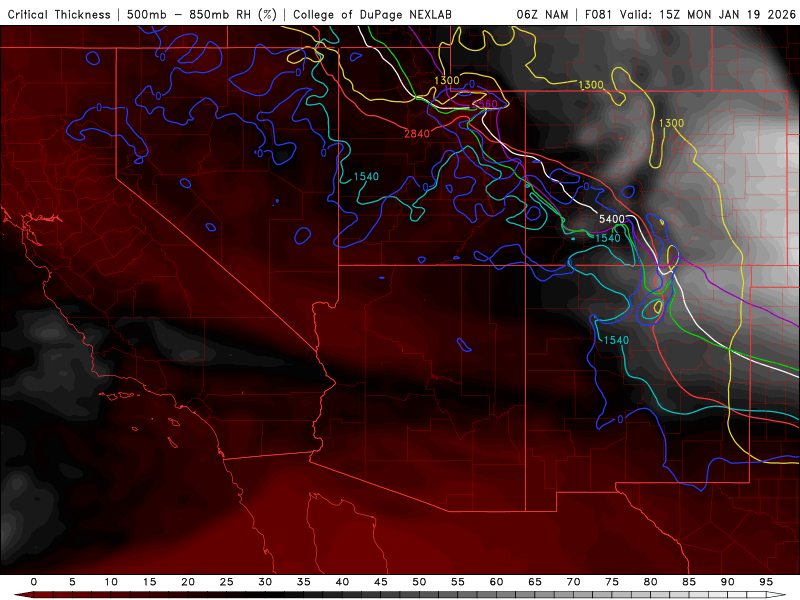Screen dimensions: 800x600
Task: Click the white '5400' contour label
Action: 611,219
